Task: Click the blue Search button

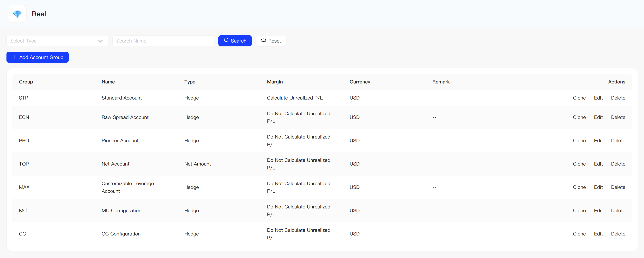Action: [x=235, y=41]
